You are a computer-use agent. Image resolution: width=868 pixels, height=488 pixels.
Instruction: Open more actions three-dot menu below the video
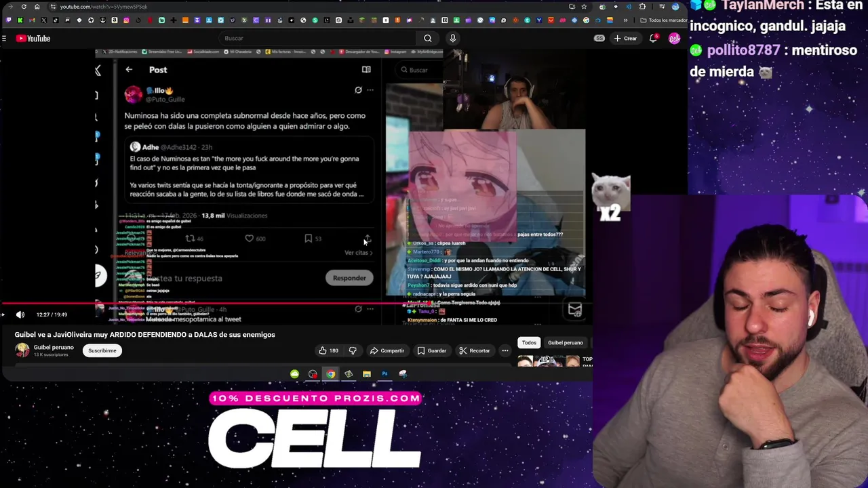click(505, 350)
